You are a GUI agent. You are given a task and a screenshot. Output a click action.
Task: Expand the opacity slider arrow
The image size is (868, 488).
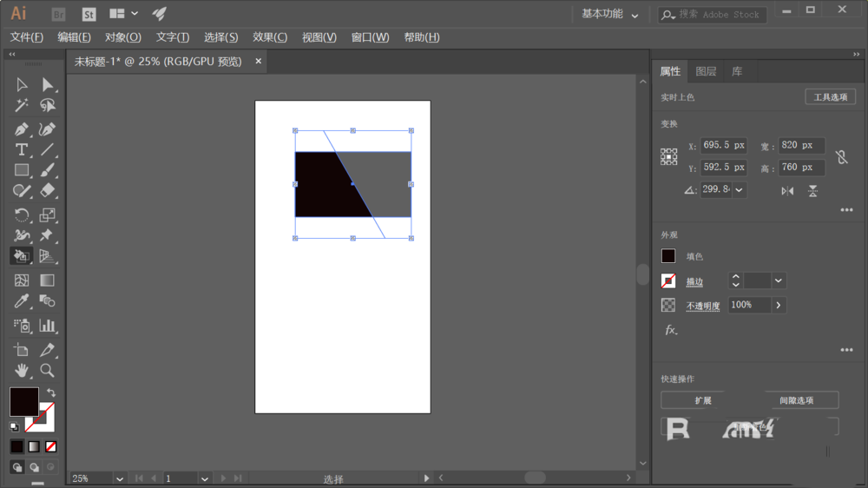(x=779, y=305)
